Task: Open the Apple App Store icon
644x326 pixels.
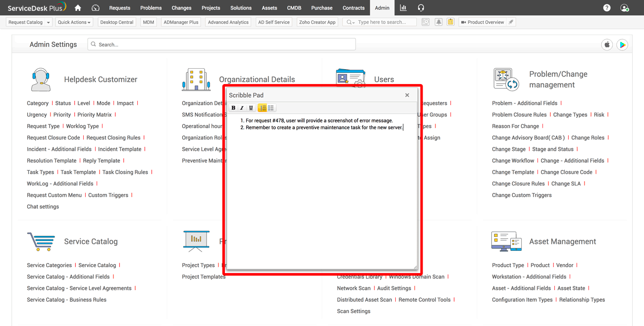Action: tap(607, 45)
